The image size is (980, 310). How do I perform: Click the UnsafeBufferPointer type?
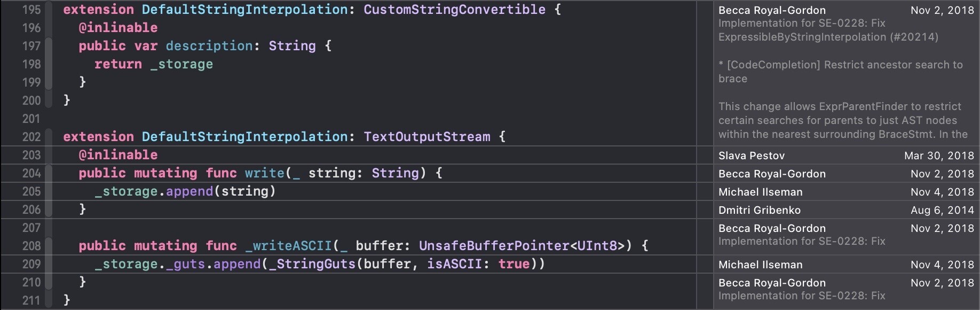[x=494, y=246]
